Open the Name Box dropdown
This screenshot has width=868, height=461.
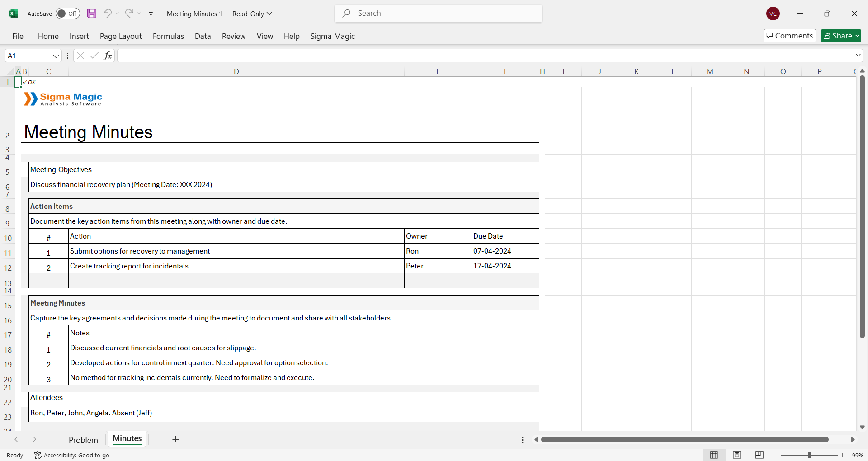56,56
